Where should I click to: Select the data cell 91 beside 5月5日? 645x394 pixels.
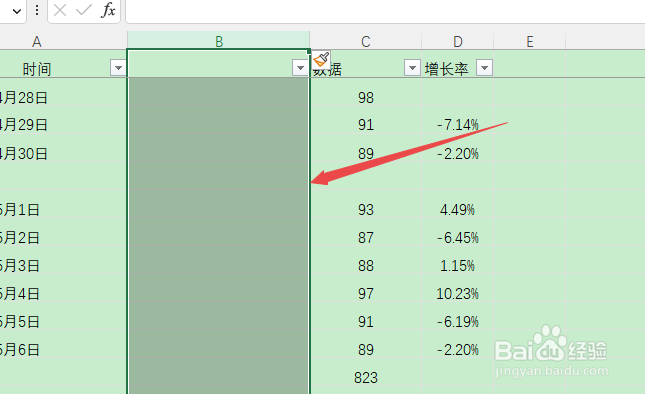pyautogui.click(x=366, y=316)
